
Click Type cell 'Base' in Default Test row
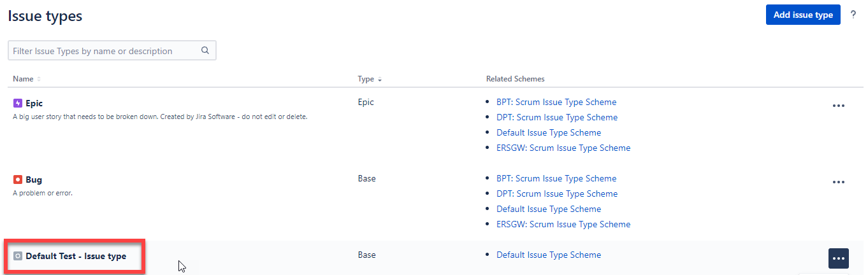coord(367,255)
